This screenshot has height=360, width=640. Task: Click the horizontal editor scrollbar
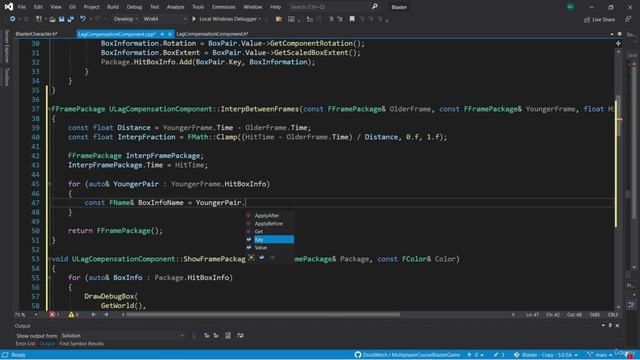[263, 315]
